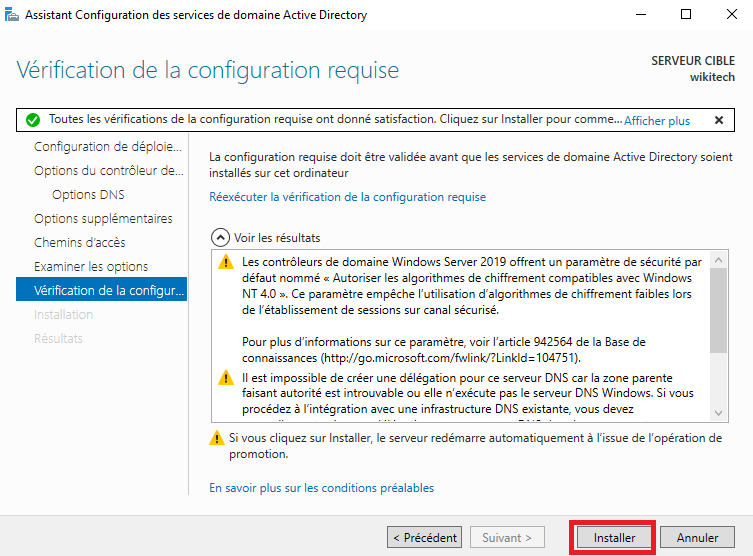Go to Options supplémentaires step
The height and width of the screenshot is (556, 753).
[103, 218]
